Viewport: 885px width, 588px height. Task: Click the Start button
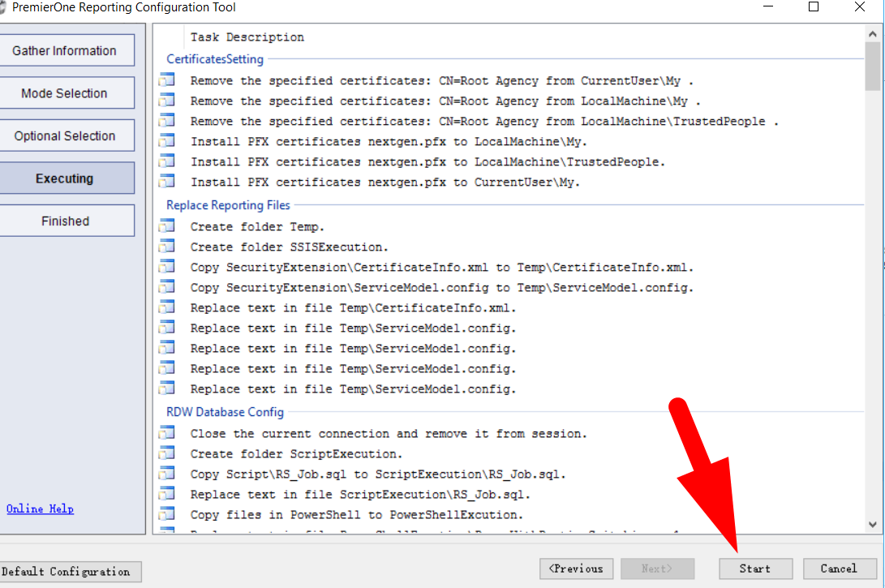tap(756, 569)
